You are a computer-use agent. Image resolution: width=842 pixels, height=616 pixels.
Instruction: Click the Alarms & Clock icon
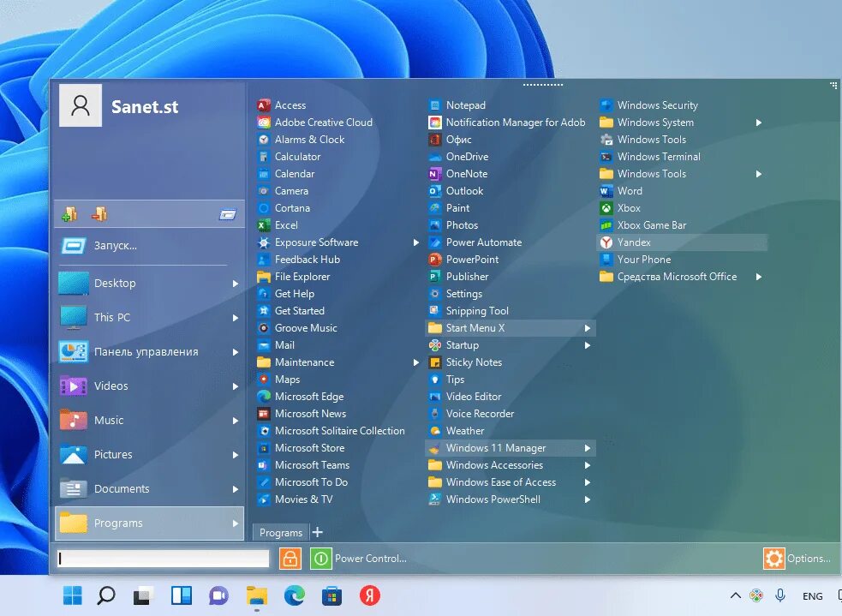(x=263, y=140)
